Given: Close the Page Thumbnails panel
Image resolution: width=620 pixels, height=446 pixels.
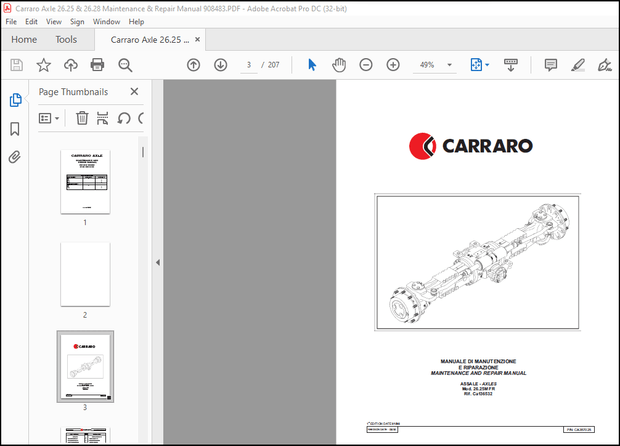Looking at the screenshot, I should (x=134, y=91).
